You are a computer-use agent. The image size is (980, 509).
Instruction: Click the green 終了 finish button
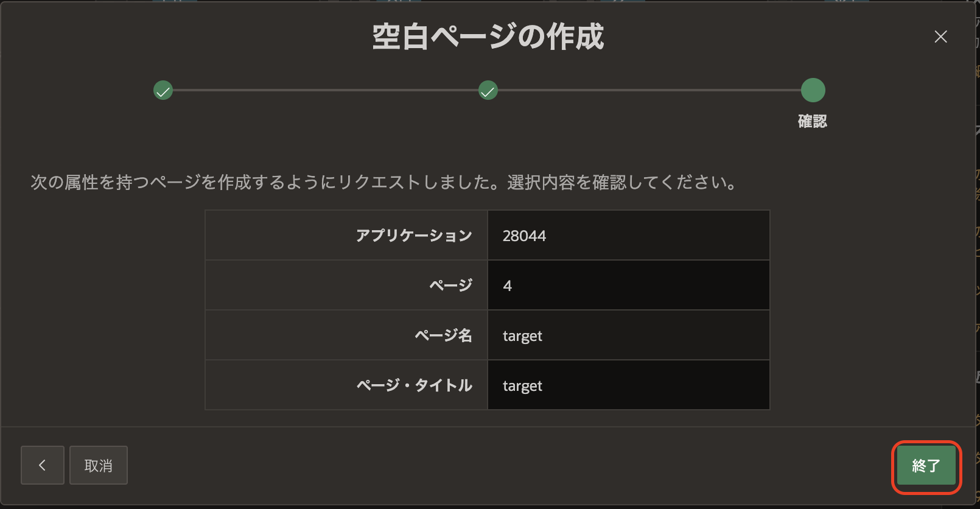[x=926, y=466]
